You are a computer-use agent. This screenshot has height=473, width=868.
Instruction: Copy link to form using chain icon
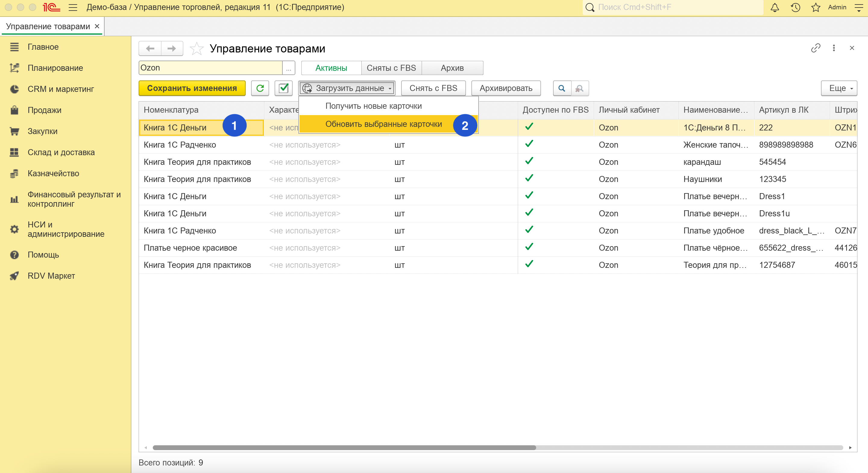[x=816, y=48]
